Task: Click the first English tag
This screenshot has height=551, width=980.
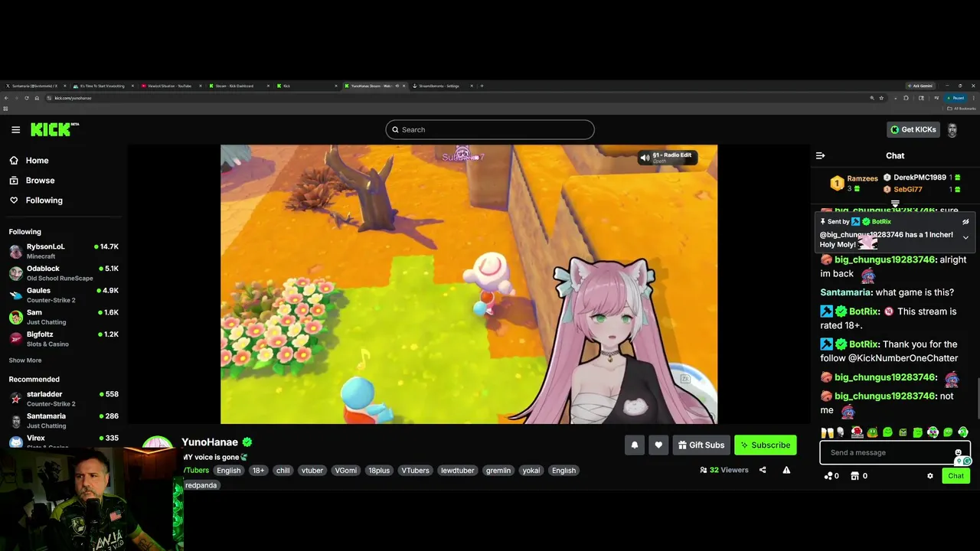Action: [228, 471]
